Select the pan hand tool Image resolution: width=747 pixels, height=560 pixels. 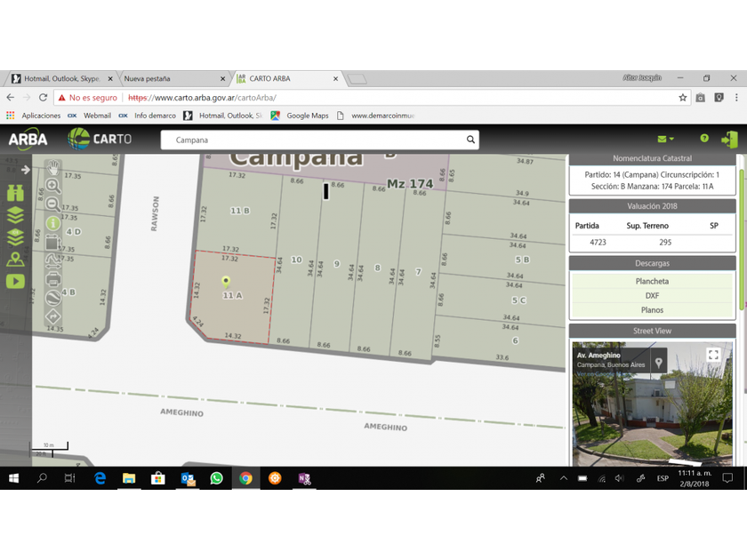[x=53, y=167]
